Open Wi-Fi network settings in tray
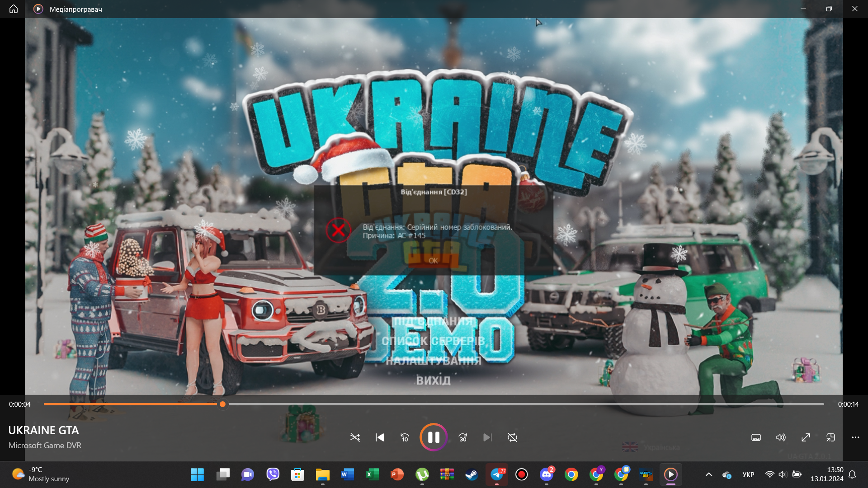This screenshot has width=868, height=488. 769,474
